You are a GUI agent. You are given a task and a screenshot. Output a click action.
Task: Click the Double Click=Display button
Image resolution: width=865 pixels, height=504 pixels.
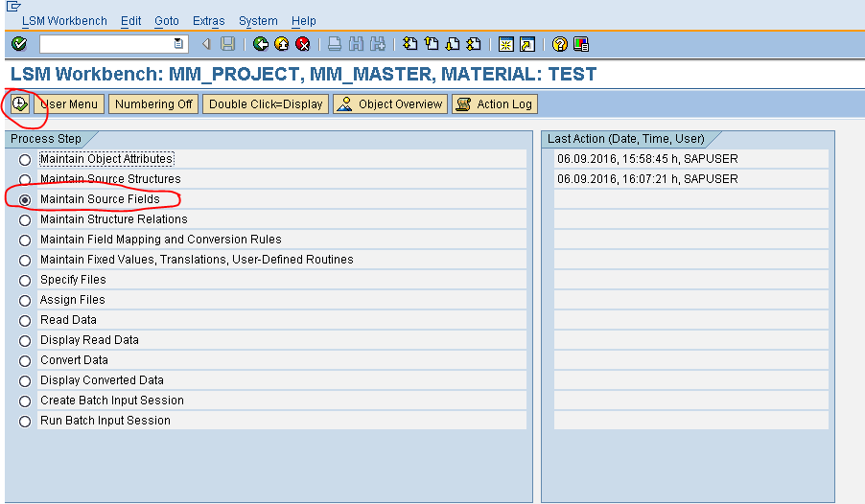[266, 104]
